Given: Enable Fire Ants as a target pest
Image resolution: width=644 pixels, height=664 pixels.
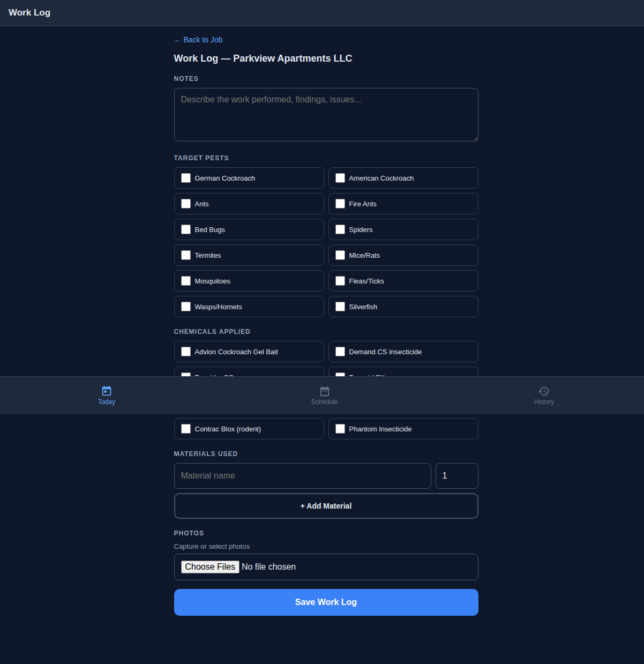Looking at the screenshot, I should click(340, 204).
